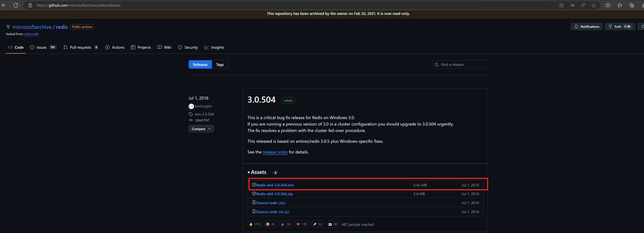Click the fork icon beside the repository name

pos(8,27)
